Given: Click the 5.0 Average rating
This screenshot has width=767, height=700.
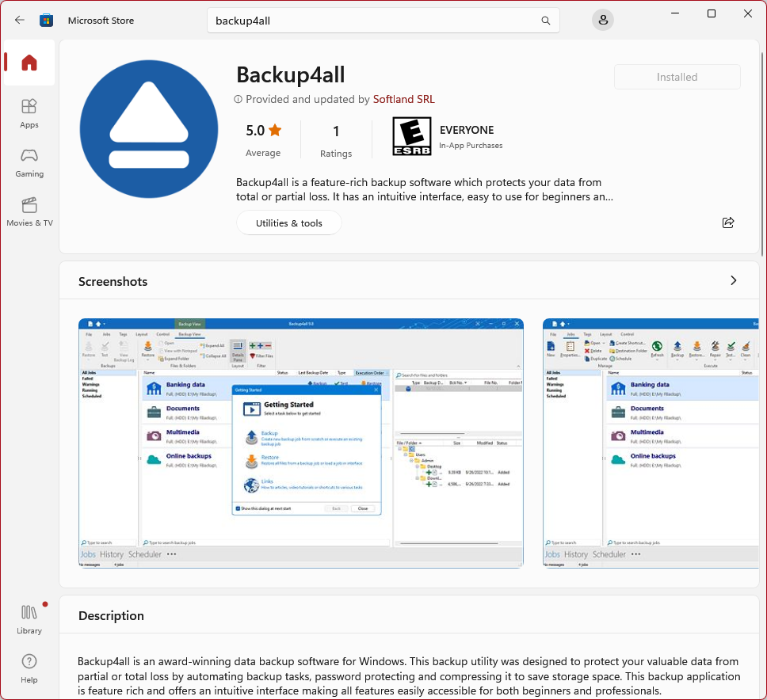Looking at the screenshot, I should pos(263,139).
